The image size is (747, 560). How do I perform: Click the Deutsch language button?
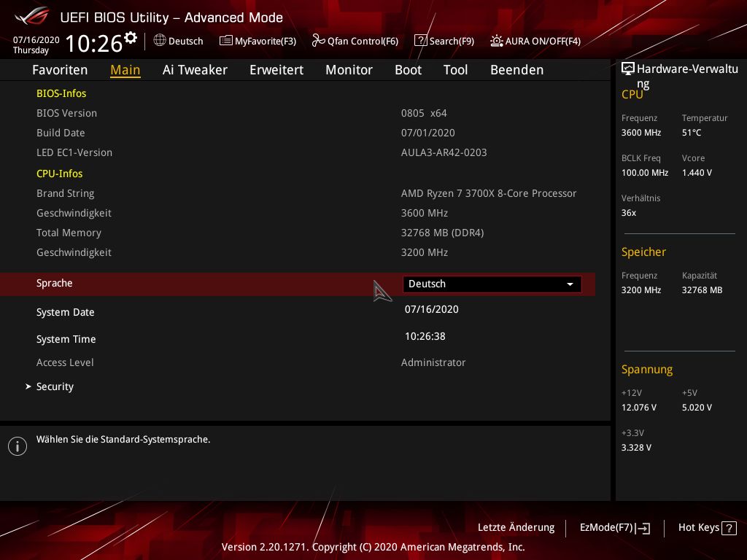[x=178, y=41]
